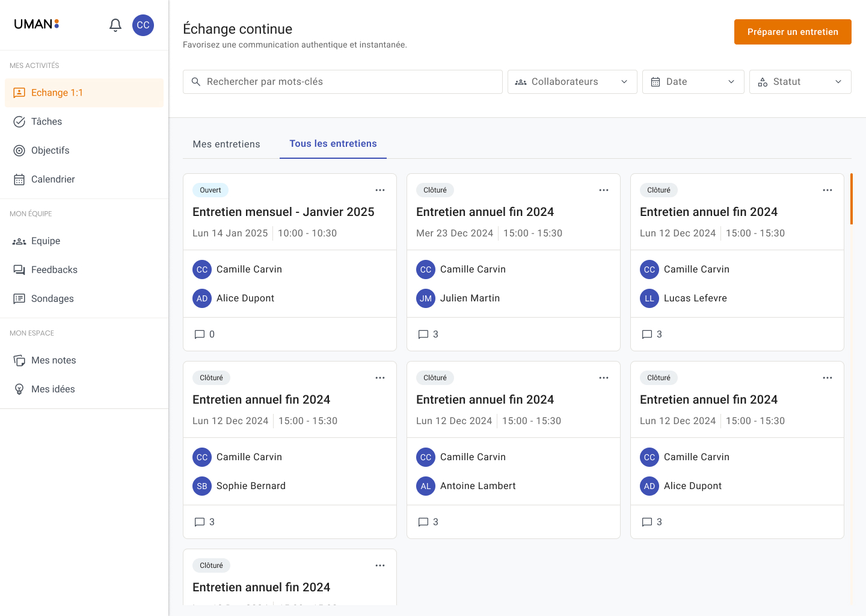
Task: Open Feedbacks via the chat icon
Action: pos(19,269)
